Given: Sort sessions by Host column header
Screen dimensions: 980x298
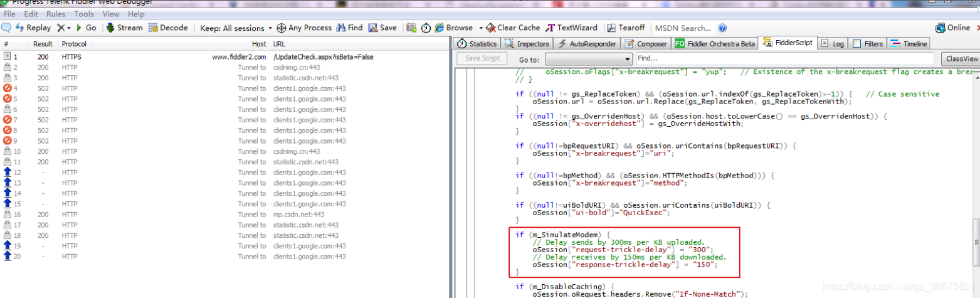Looking at the screenshot, I should pos(181,44).
